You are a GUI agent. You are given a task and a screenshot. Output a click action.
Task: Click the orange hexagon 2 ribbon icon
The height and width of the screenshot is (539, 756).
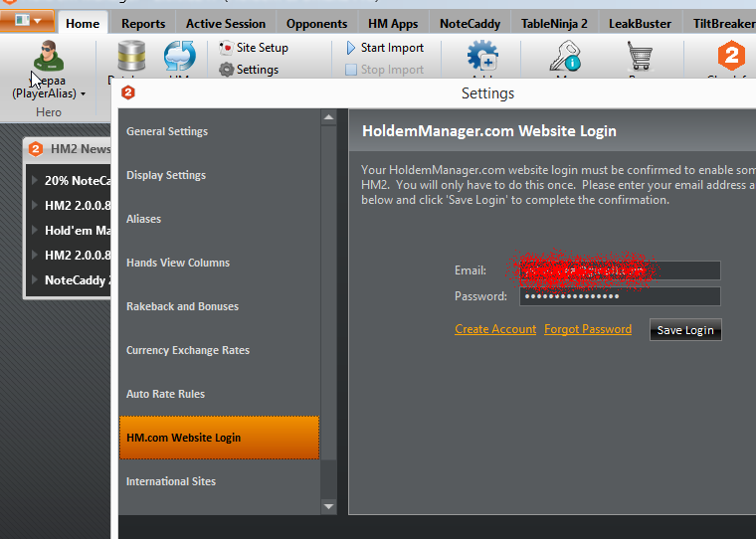[x=731, y=56]
